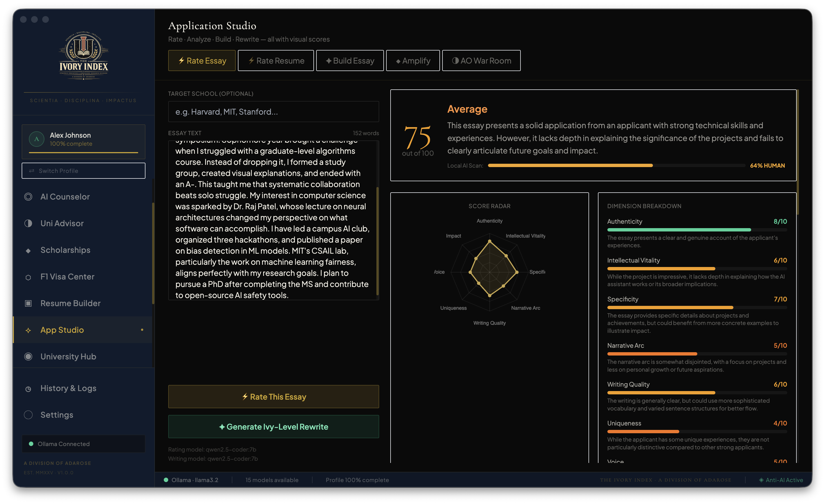Click the lightning bolt icon on Rate Resume tab
The image size is (825, 504).
[x=251, y=61]
